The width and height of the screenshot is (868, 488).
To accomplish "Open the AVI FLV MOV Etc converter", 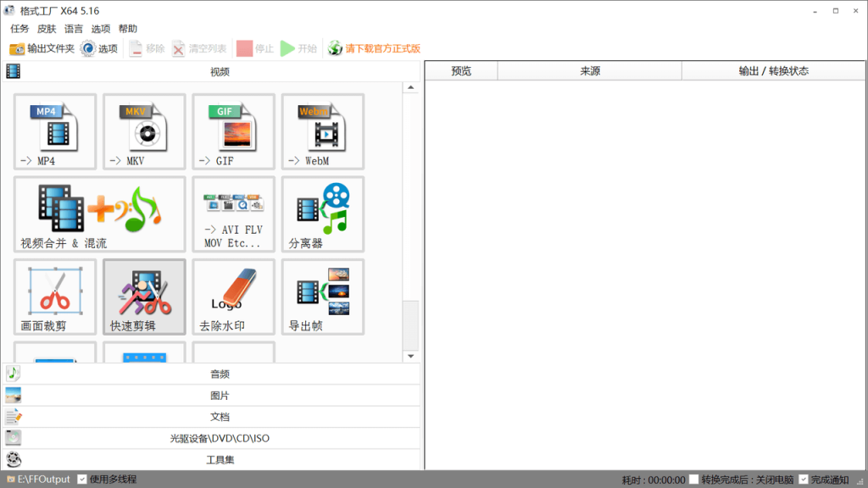I will [x=233, y=214].
